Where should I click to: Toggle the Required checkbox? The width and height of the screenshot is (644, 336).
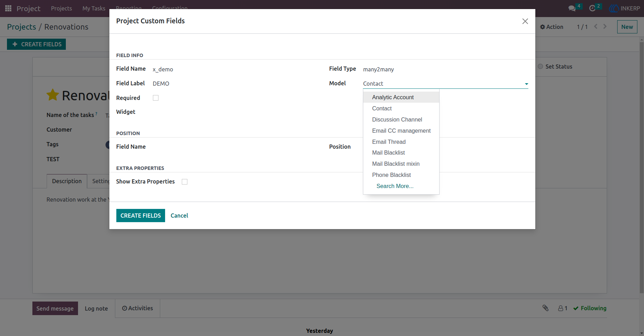156,98
